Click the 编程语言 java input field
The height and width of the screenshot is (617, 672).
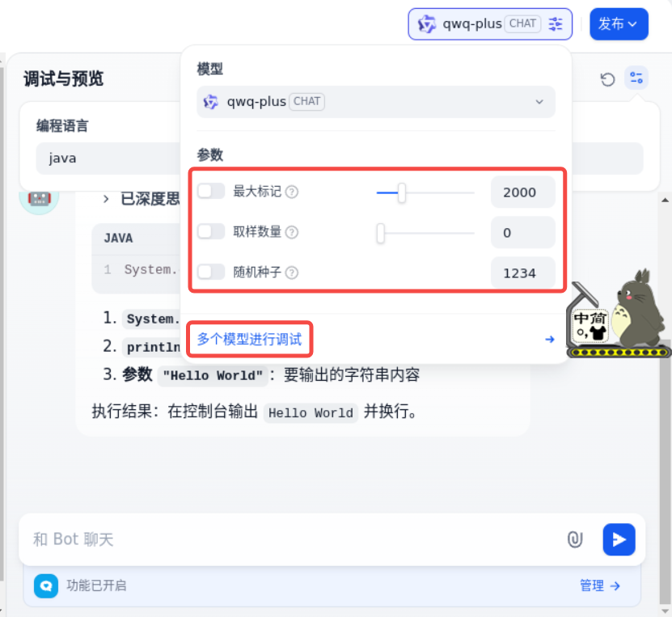pos(108,158)
